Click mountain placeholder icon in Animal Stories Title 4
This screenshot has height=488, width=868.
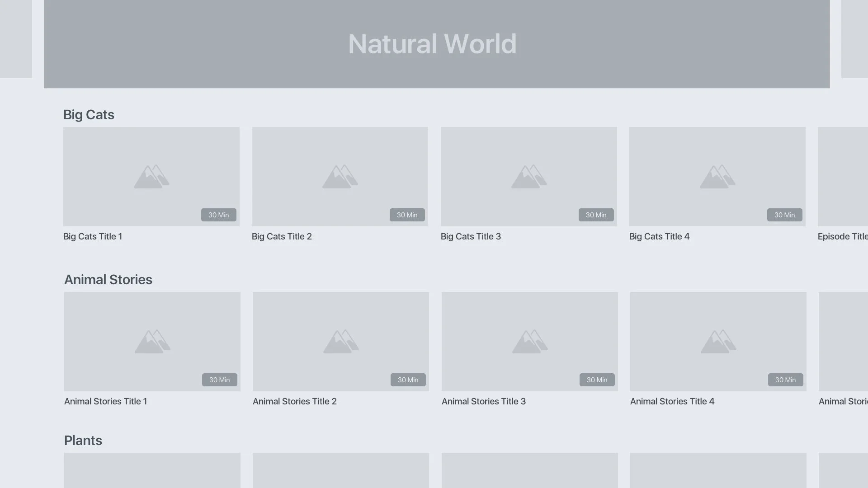(718, 342)
